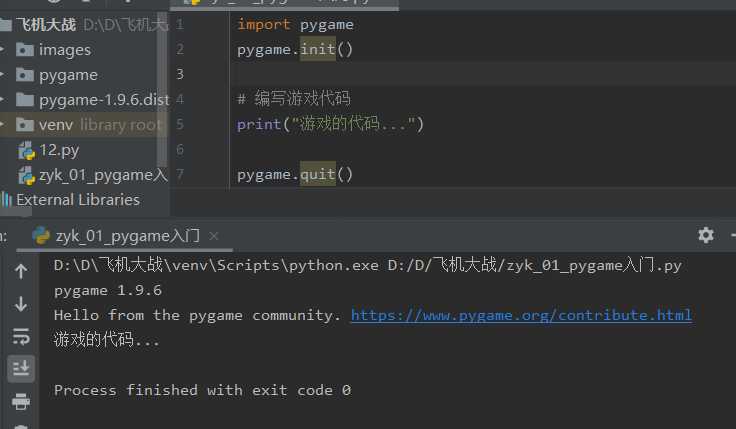736x429 pixels.
Task: Click 'Process finished with exit code 0'
Action: (x=202, y=390)
